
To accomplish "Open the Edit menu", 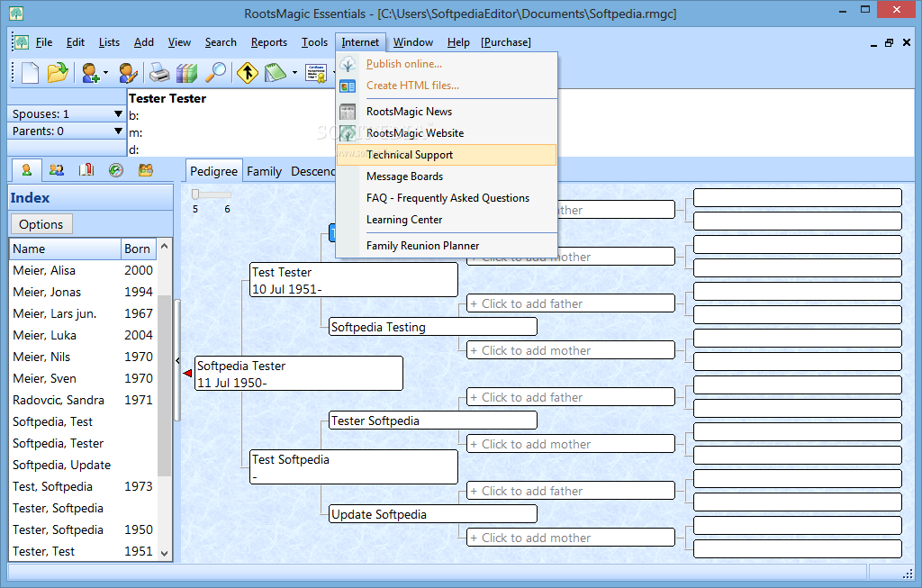I will point(76,42).
